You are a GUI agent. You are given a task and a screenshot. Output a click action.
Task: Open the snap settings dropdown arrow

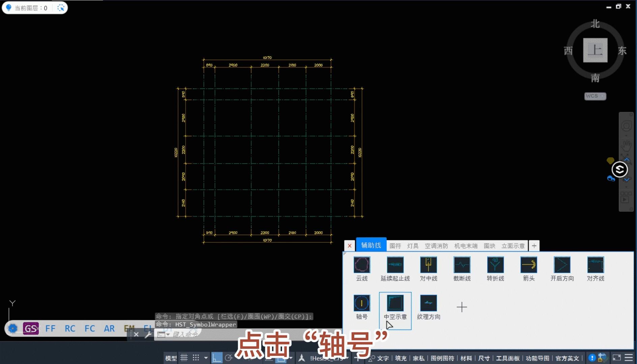click(206, 358)
